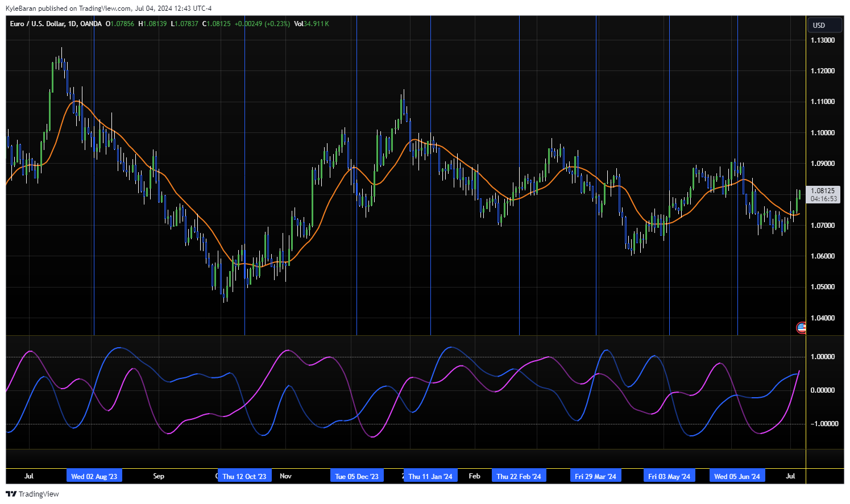The width and height of the screenshot is (850, 504).
Task: Click the Sep month label on time axis
Action: point(159,476)
